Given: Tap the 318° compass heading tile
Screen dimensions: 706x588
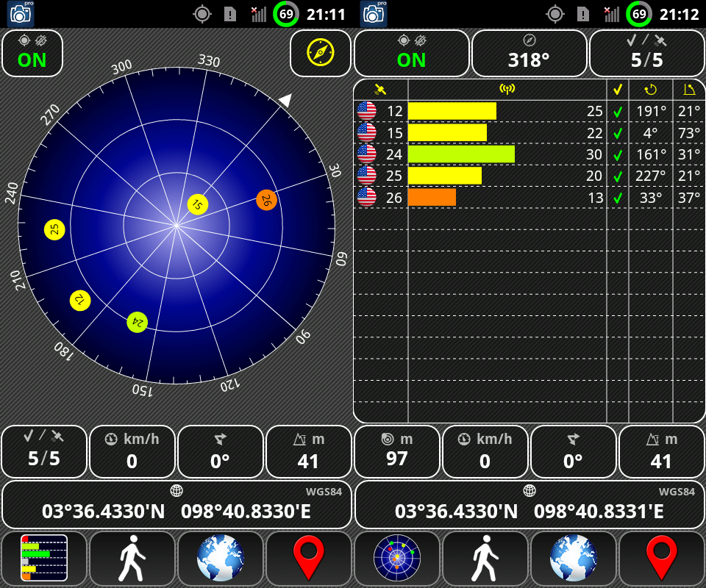Looking at the screenshot, I should (529, 53).
